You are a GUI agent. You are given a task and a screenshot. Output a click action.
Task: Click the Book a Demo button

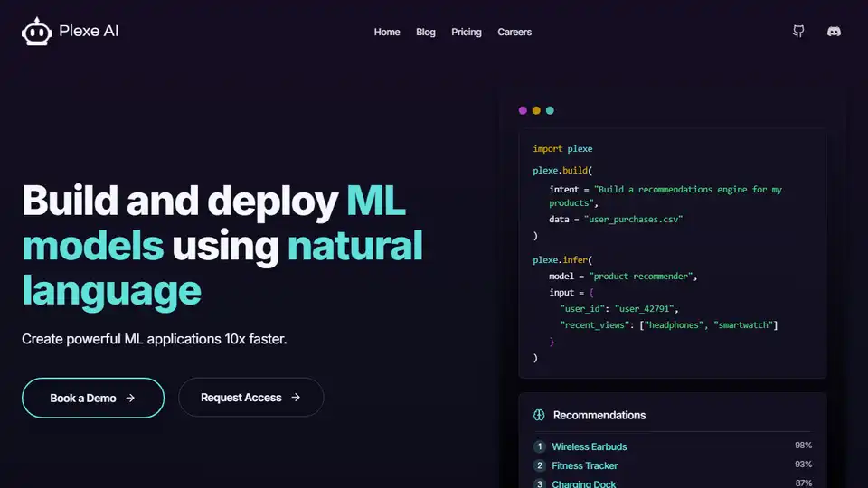click(93, 398)
